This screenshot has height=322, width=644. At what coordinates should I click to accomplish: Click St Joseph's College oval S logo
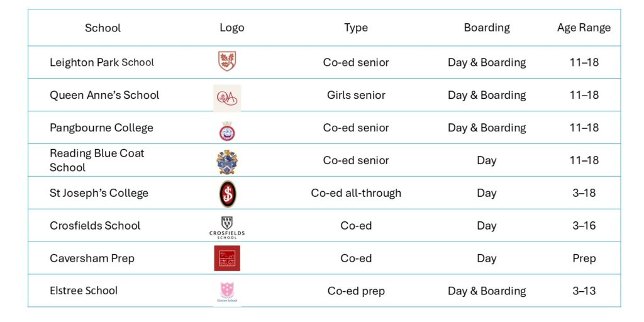[x=228, y=194]
